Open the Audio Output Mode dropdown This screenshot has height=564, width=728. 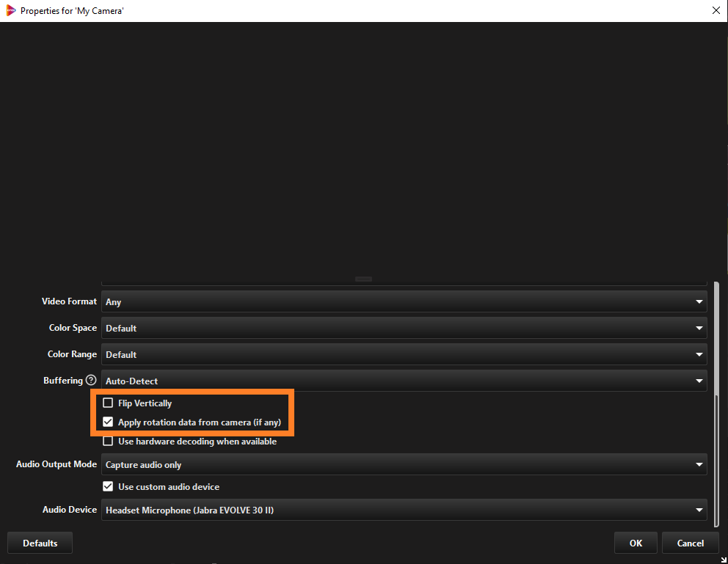404,464
